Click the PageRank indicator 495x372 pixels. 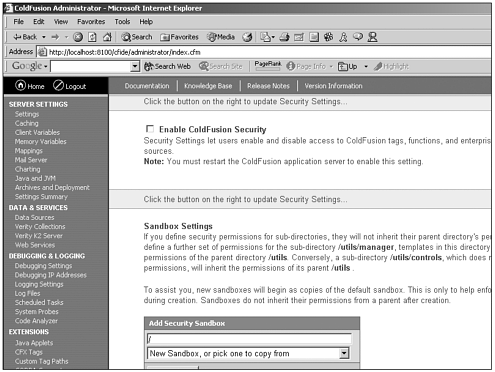268,65
